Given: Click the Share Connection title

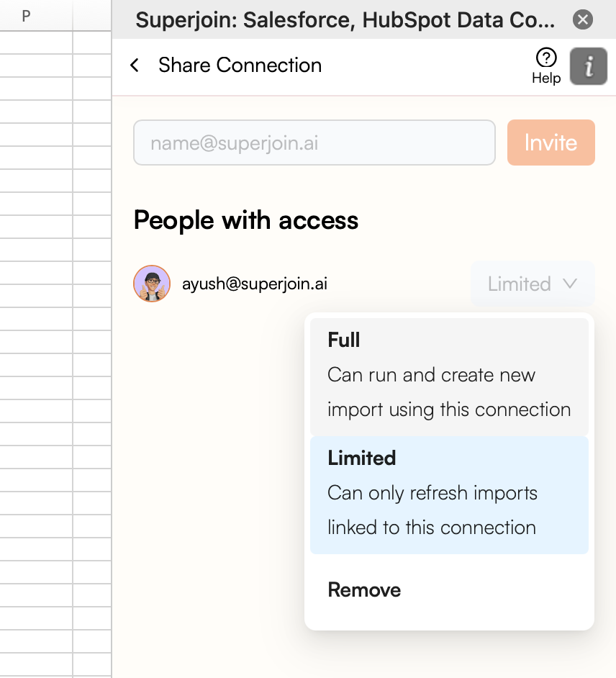Looking at the screenshot, I should [240, 65].
